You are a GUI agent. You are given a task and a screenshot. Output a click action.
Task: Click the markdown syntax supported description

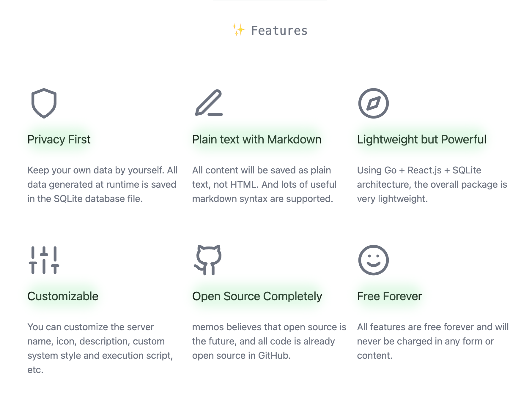264,184
